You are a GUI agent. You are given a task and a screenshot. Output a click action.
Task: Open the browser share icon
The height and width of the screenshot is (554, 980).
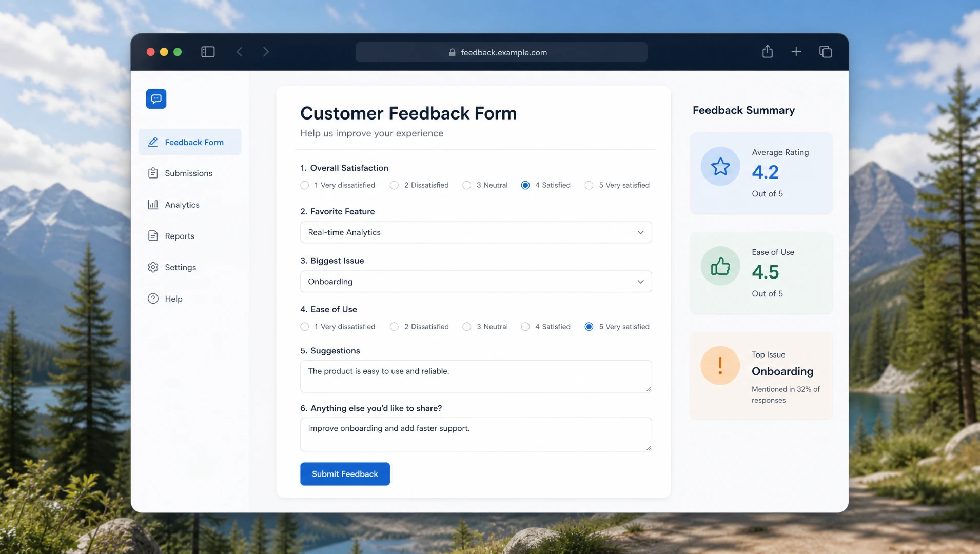click(767, 51)
